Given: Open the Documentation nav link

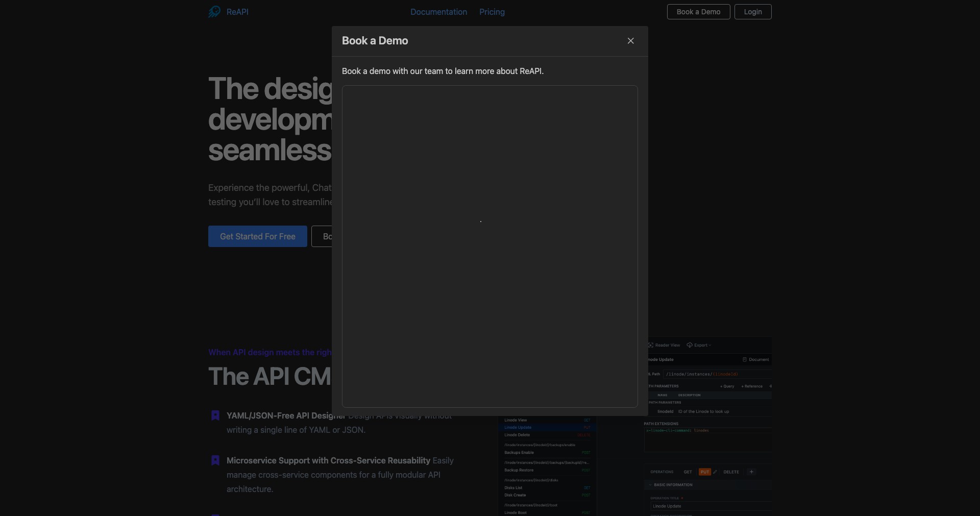Looking at the screenshot, I should coord(438,12).
